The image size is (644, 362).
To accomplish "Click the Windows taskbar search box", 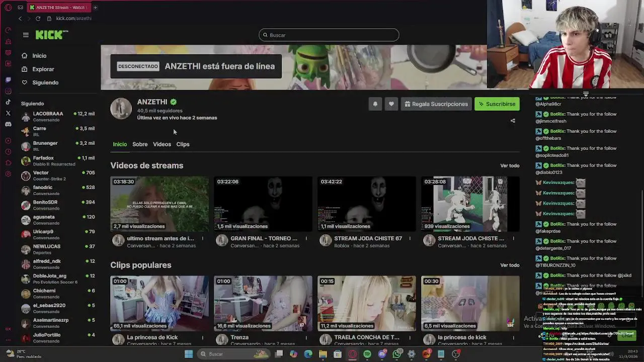I will click(234, 354).
